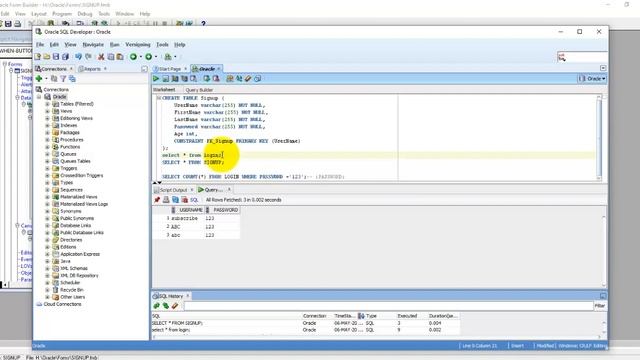Image resolution: width=640 pixels, height=360 pixels.
Task: Expand the Sequences tree node
Action: click(47, 190)
